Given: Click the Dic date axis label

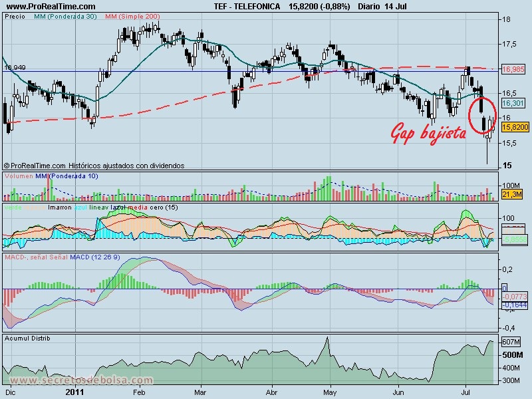Looking at the screenshot, I should tap(11, 392).
